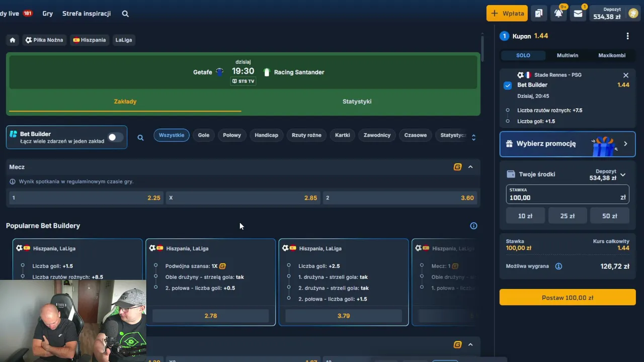Click the STS TV stream badge
Viewport: 644px width, 362px height.
[243, 81]
